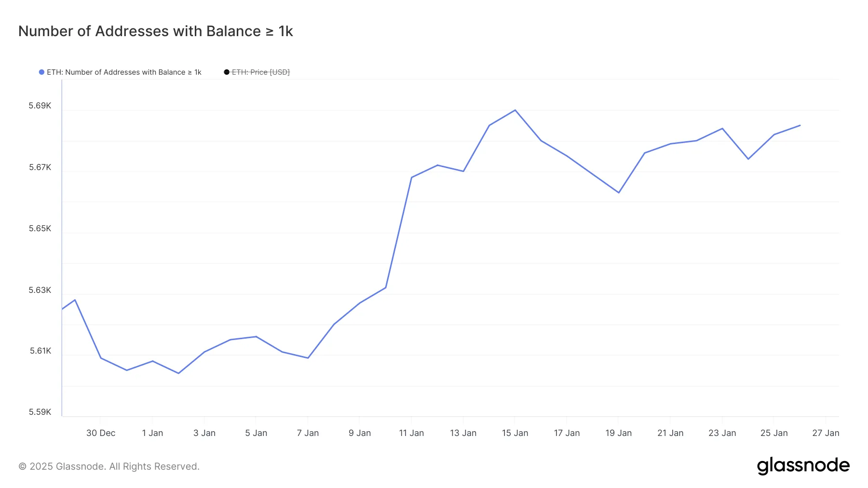Click the Glassnode copyright notice
Screen dimensions: 868x488
pyautogui.click(x=109, y=466)
